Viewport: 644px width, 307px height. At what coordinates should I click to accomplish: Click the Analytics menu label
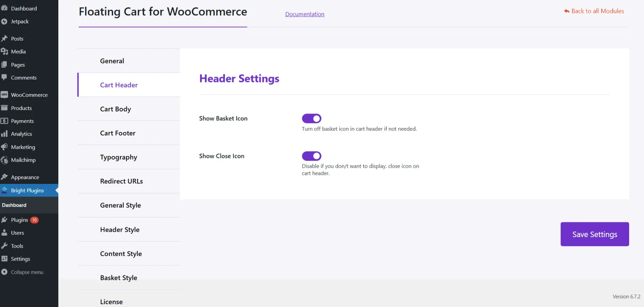coord(22,134)
